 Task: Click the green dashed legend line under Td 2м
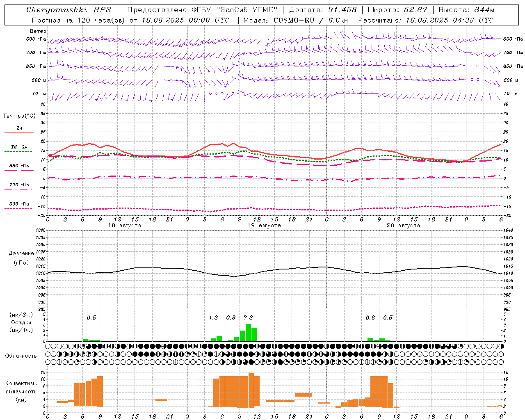[x=19, y=151]
